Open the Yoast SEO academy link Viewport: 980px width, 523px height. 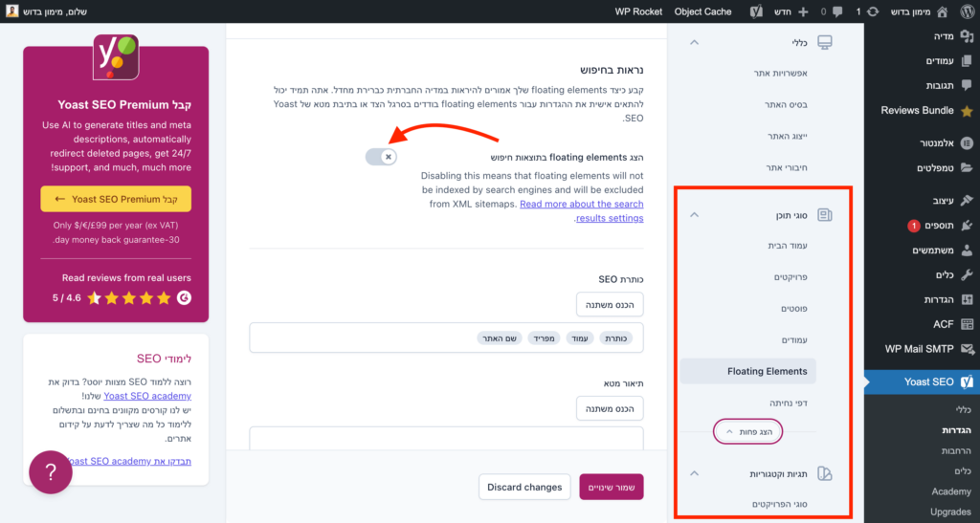(x=147, y=396)
